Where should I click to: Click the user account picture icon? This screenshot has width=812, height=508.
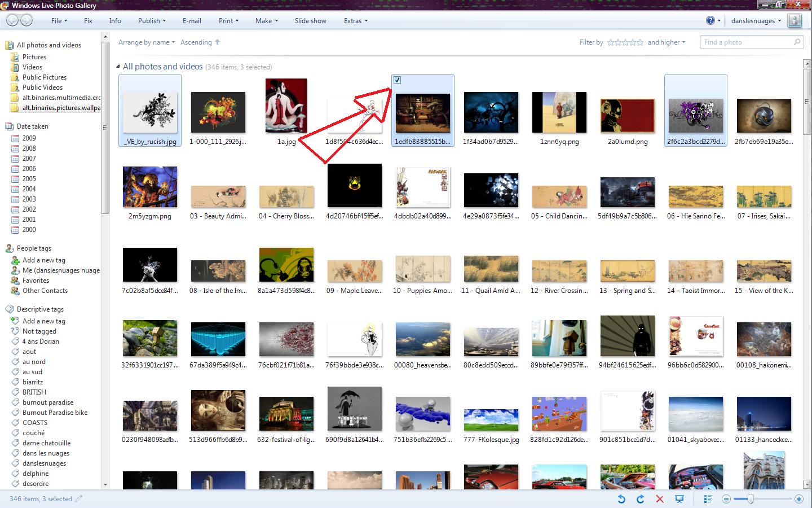[x=795, y=21]
